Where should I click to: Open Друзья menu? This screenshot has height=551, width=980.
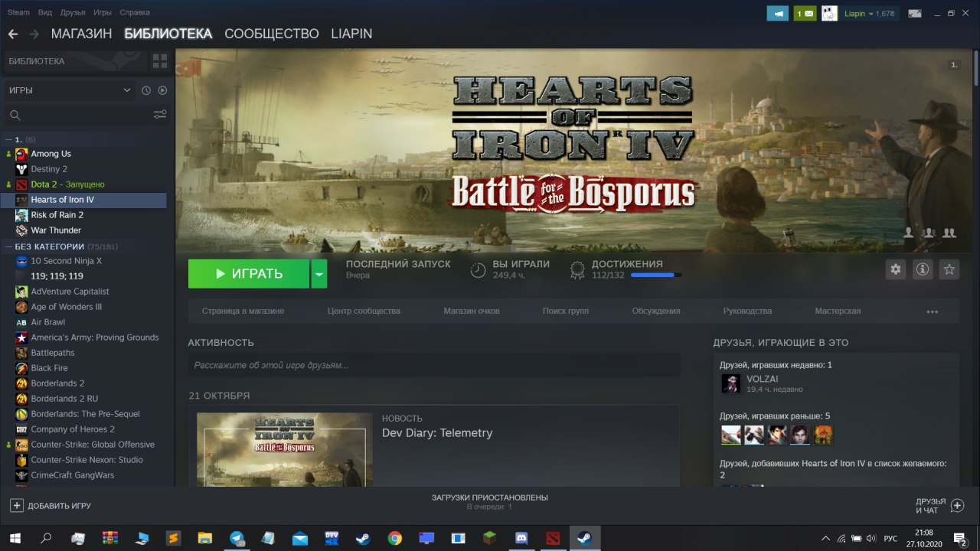pyautogui.click(x=73, y=12)
